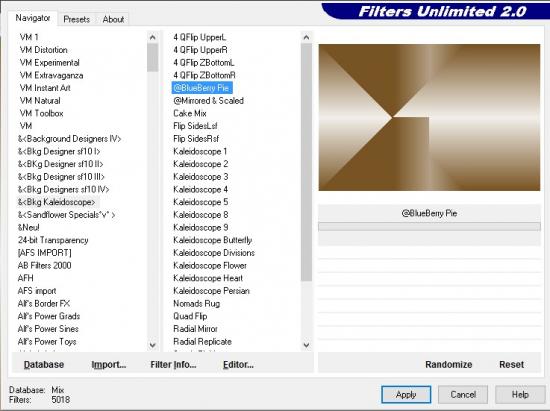Select VM Extravaganza category

point(52,75)
